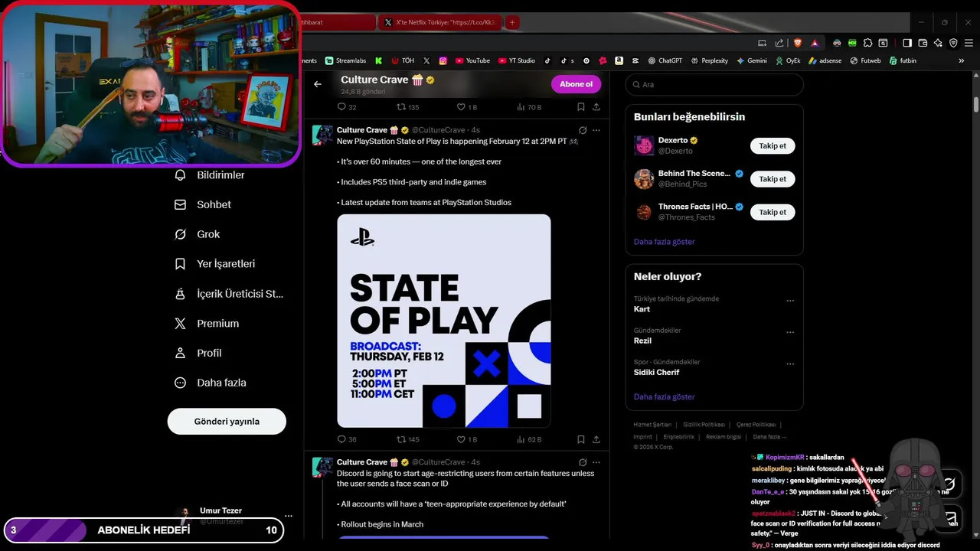The image size is (980, 551).
Task: Bookmark the tweet with 70 B views
Action: coord(581,107)
